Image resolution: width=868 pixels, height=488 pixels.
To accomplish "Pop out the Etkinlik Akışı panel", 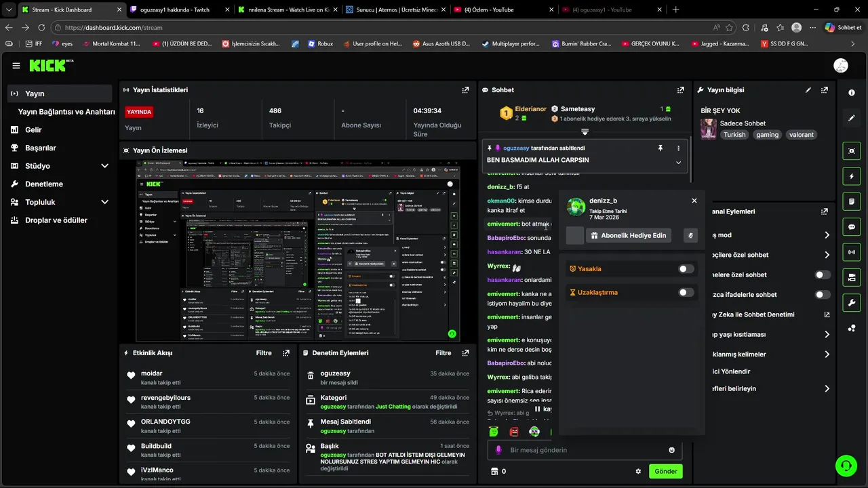I will click(x=286, y=353).
